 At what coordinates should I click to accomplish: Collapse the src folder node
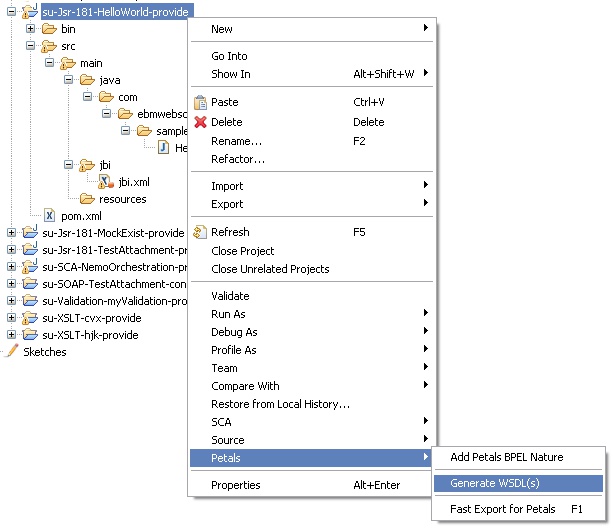[x=30, y=46]
